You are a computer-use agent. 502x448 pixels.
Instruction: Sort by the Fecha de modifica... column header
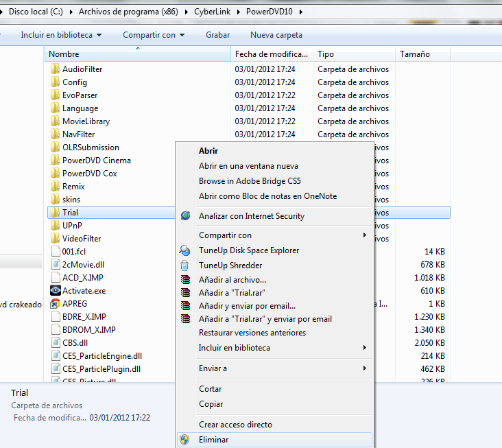[272, 54]
